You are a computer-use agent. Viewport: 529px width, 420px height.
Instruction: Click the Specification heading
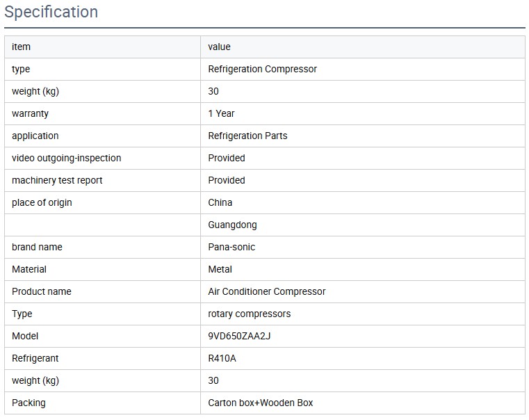coord(51,13)
